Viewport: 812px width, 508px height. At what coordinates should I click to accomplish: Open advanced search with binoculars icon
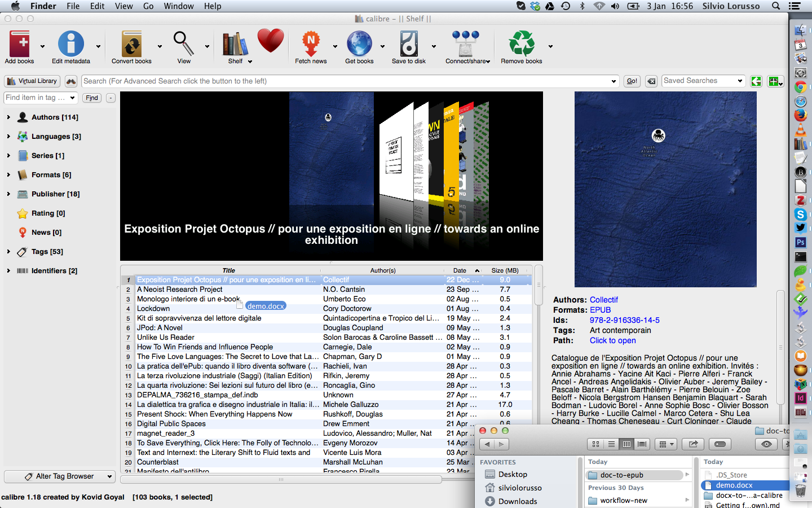71,81
